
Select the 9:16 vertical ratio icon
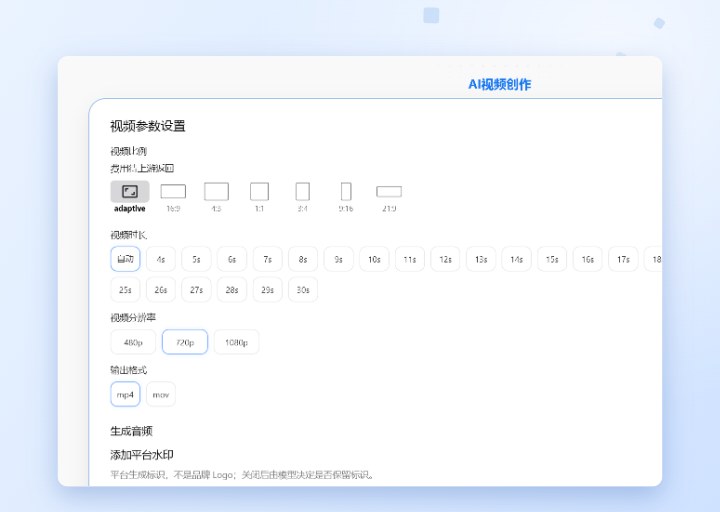pyautogui.click(x=346, y=191)
